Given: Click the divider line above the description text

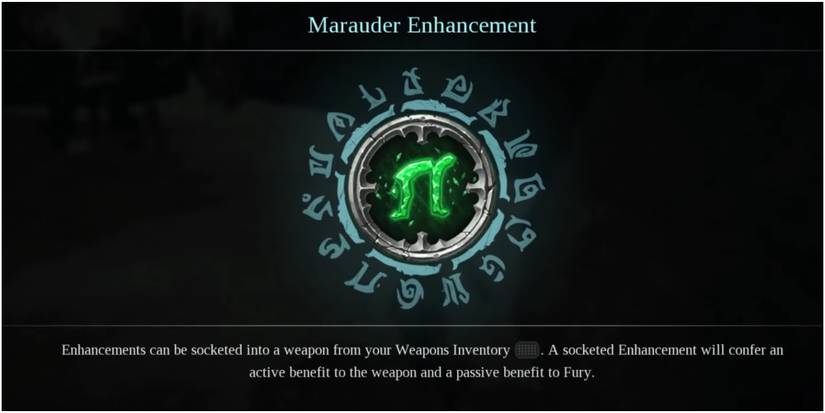Looking at the screenshot, I should pos(412,325).
